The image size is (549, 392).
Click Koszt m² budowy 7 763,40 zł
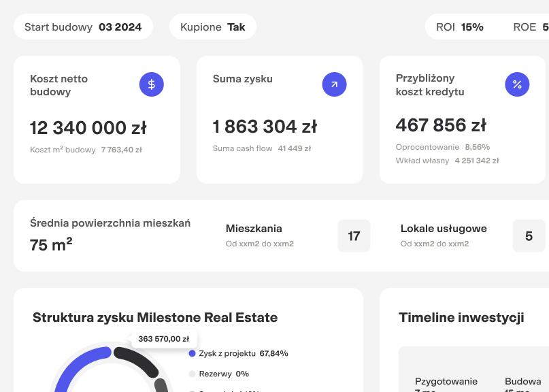click(86, 150)
